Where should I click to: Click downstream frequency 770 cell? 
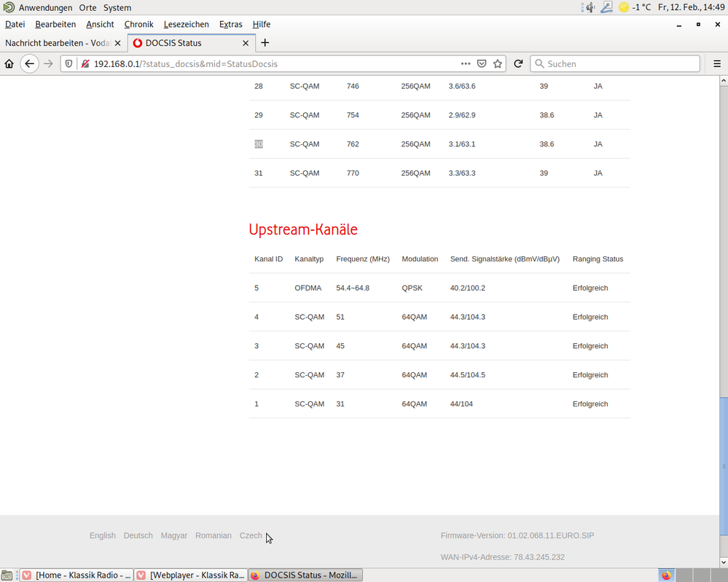[x=353, y=173]
